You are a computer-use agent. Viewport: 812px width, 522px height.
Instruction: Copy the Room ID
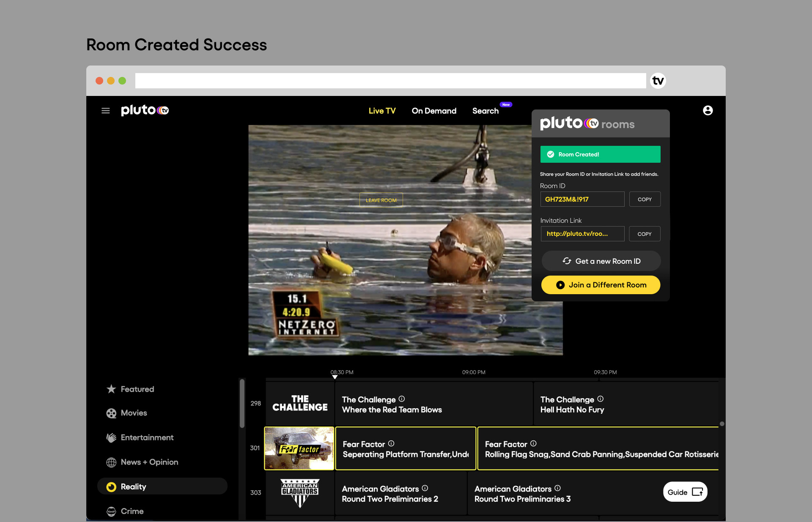pyautogui.click(x=645, y=199)
